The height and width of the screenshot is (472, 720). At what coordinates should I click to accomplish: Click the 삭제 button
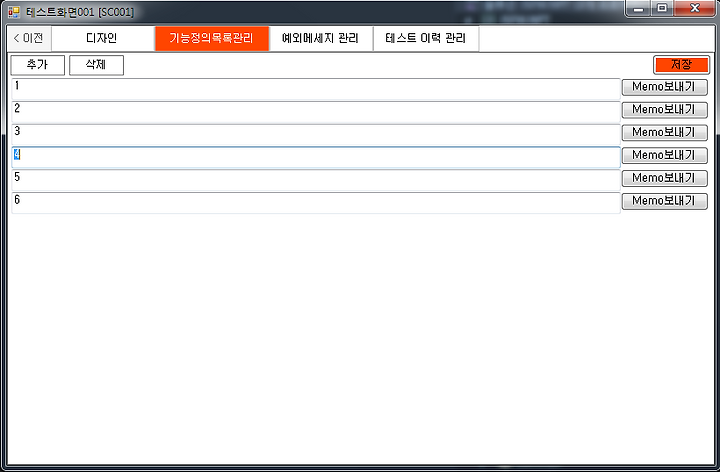click(96, 65)
